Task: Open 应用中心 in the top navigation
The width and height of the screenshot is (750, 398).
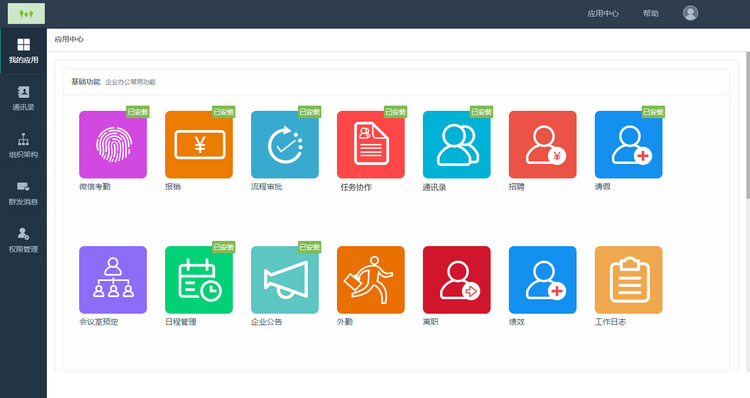Action: click(x=603, y=13)
